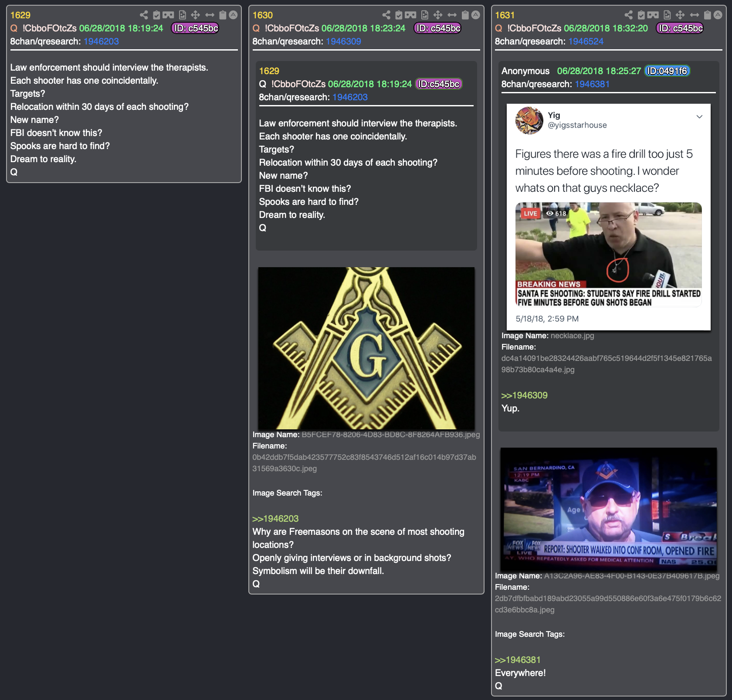Open 8chan link 1946524 in post 1631
The height and width of the screenshot is (700, 732).
click(586, 41)
